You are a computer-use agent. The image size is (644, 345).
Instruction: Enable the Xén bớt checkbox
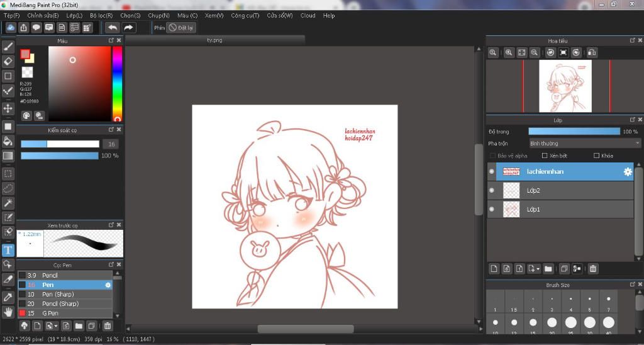pos(545,156)
